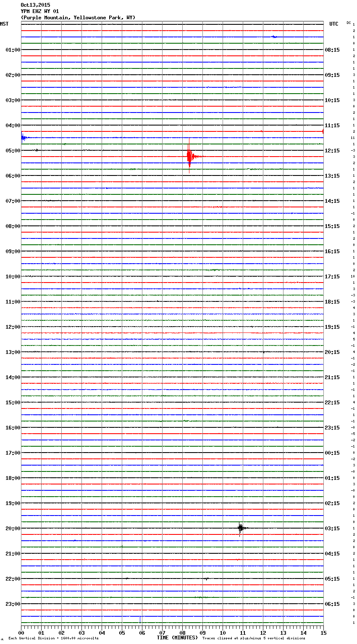357x644 pixels.
Task: Select the 03:00 MST time label
Action: pos(13,100)
